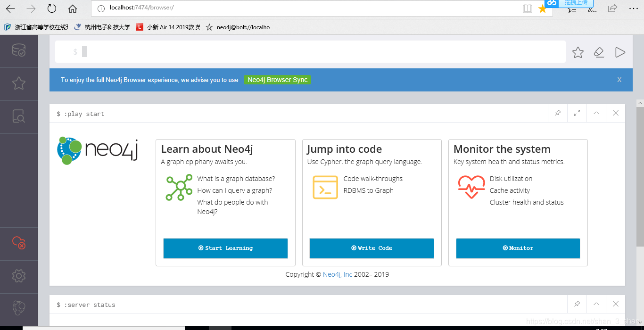Image resolution: width=644 pixels, height=330 pixels.
Task: Click the Write Code button
Action: tap(372, 248)
